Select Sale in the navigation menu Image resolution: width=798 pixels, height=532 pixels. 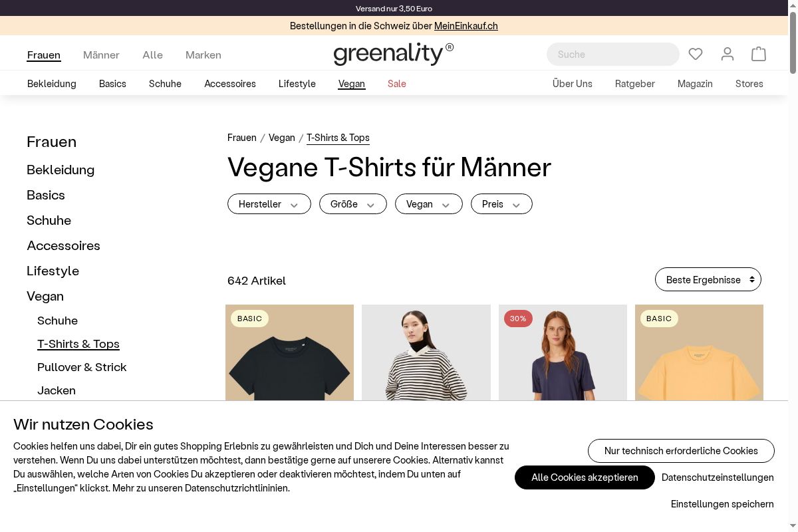[397, 84]
